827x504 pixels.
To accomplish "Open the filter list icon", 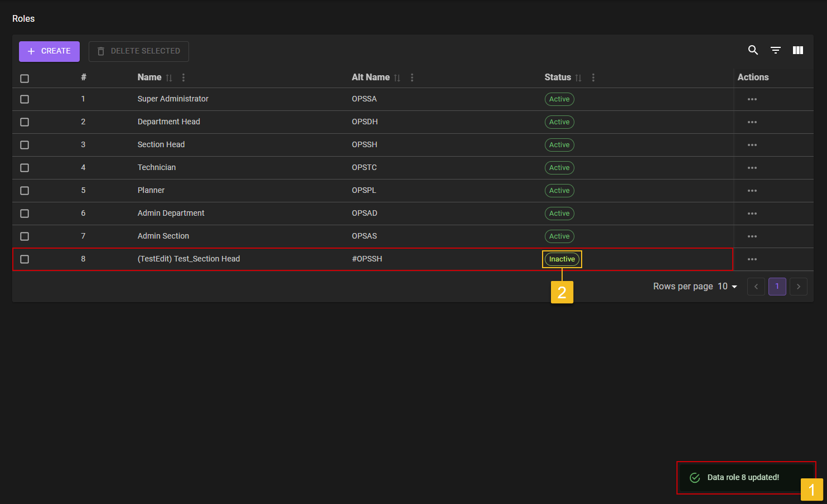I will pos(775,50).
